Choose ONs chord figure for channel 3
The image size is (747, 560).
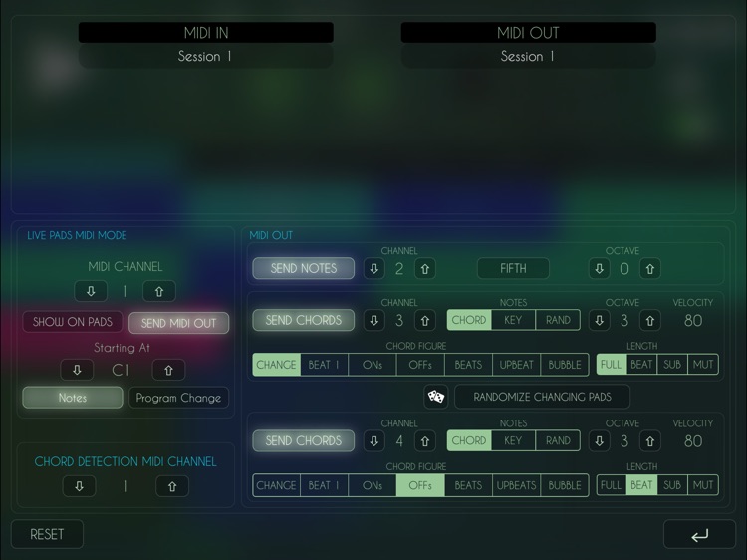pyautogui.click(x=373, y=365)
